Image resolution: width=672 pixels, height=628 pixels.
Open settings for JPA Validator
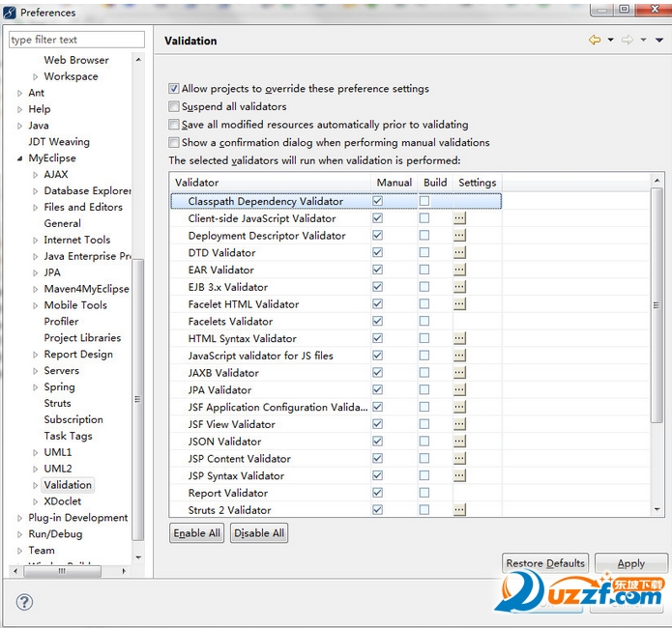click(459, 389)
